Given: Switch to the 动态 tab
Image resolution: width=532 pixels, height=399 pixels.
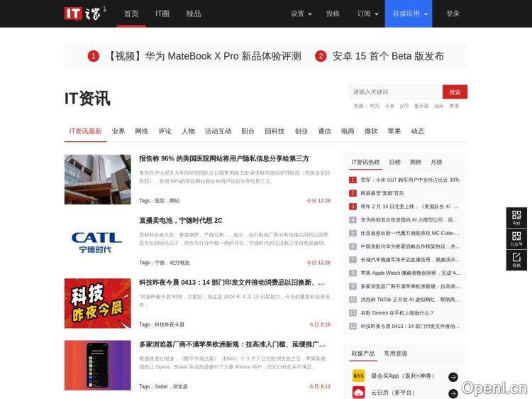Looking at the screenshot, I should (x=417, y=131).
